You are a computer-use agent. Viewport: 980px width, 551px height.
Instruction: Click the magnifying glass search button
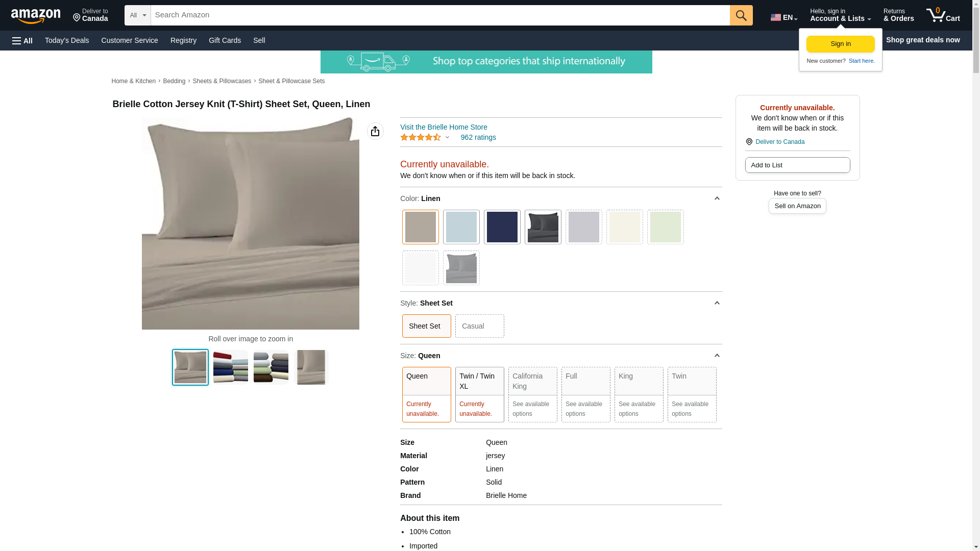(741, 15)
